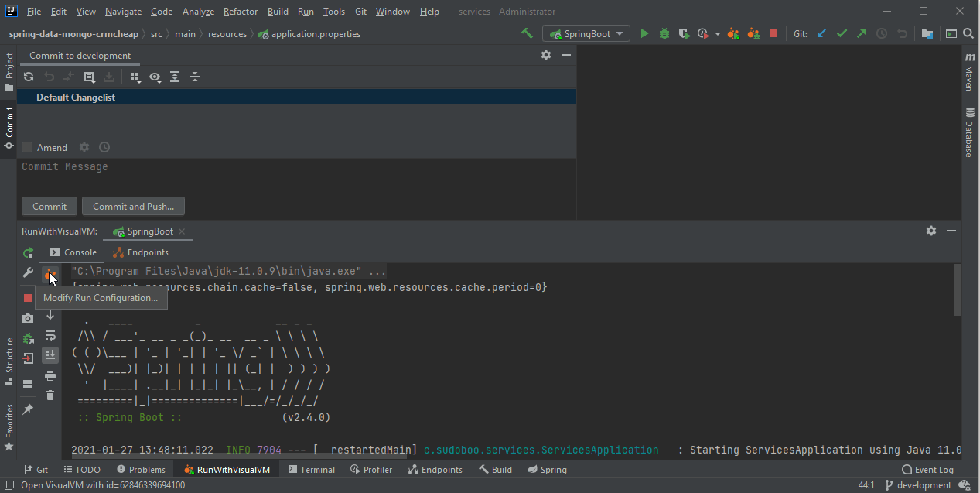Update project with blue Git arrow

[821, 34]
